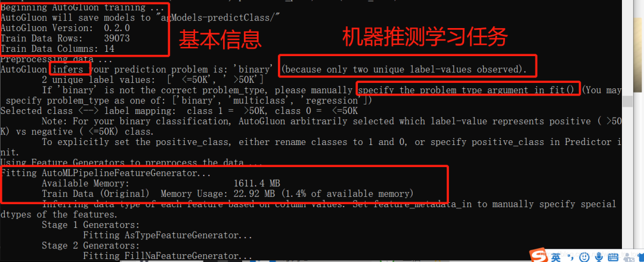
Task: Click the Sogou input method logo
Action: pos(539,255)
